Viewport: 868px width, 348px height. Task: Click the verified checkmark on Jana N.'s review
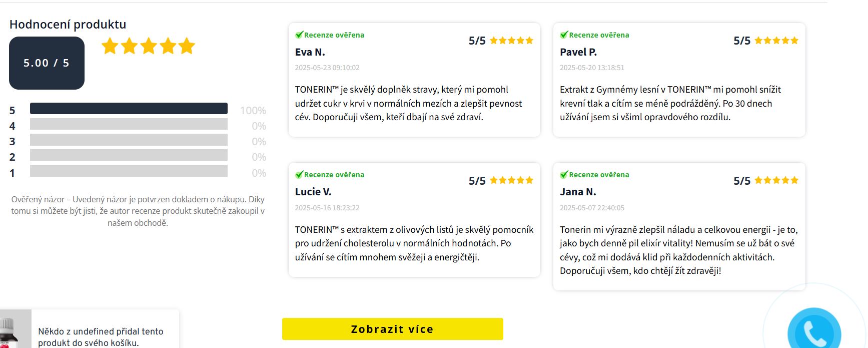click(x=564, y=174)
